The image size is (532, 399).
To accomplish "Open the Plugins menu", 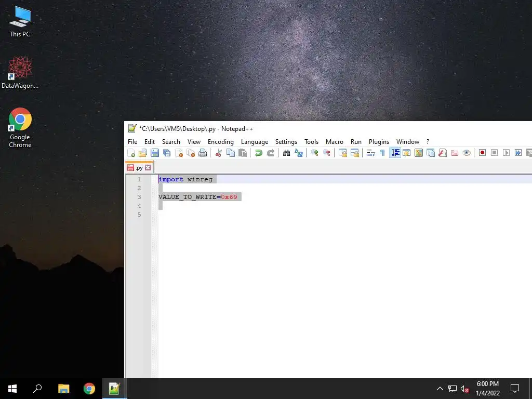I will coord(379,142).
